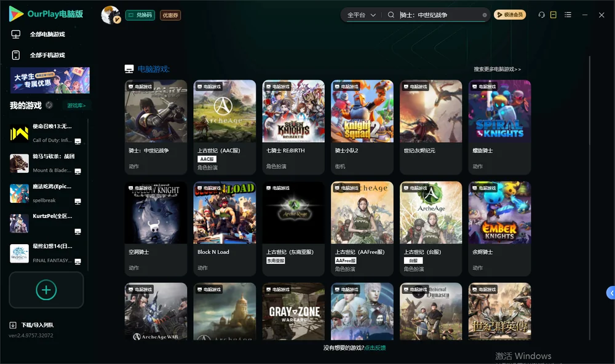
Task: Open KurtzPel in my games list
Action: tap(46, 223)
